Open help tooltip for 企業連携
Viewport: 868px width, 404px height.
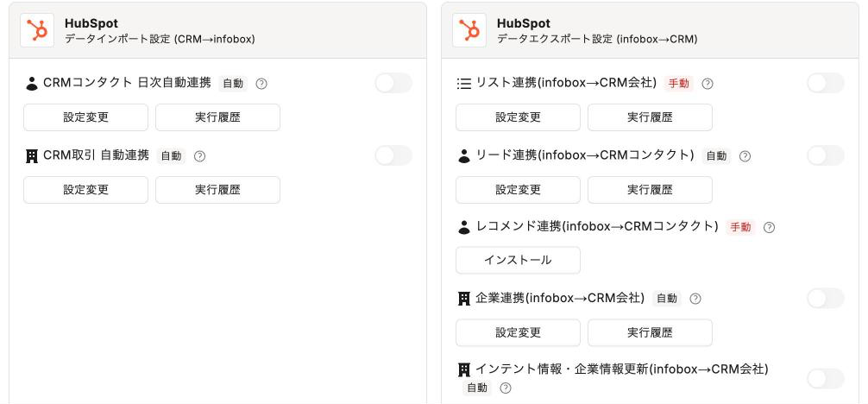695,299
